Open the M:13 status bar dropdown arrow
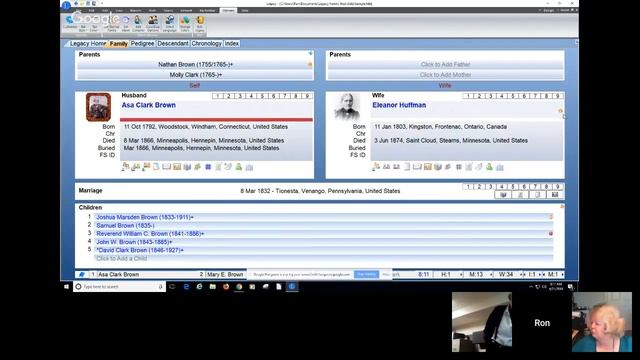This screenshot has width=640, height=360. 491,274
